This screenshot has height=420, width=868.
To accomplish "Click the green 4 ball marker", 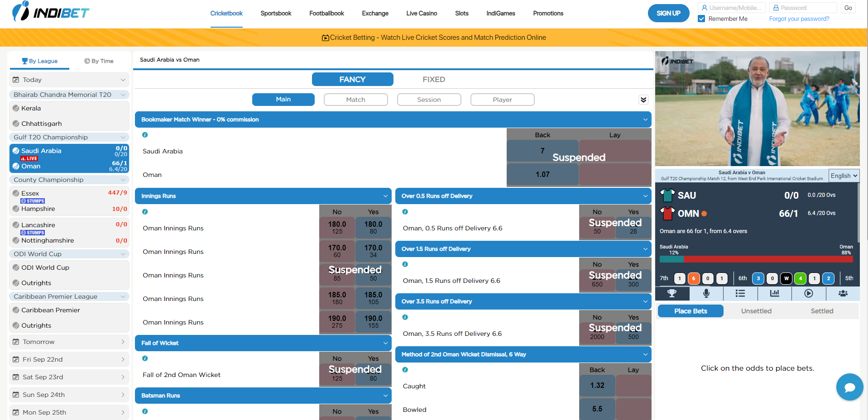I will pos(801,278).
